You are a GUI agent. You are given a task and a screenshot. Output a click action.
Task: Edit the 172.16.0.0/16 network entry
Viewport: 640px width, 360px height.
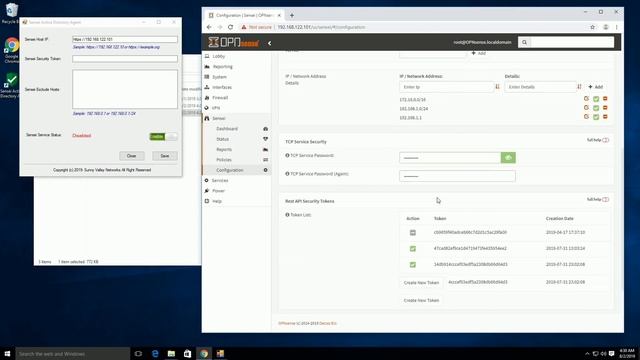coord(587,99)
